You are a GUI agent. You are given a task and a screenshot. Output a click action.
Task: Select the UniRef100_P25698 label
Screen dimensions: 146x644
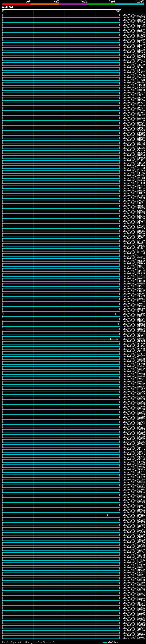(x=133, y=284)
